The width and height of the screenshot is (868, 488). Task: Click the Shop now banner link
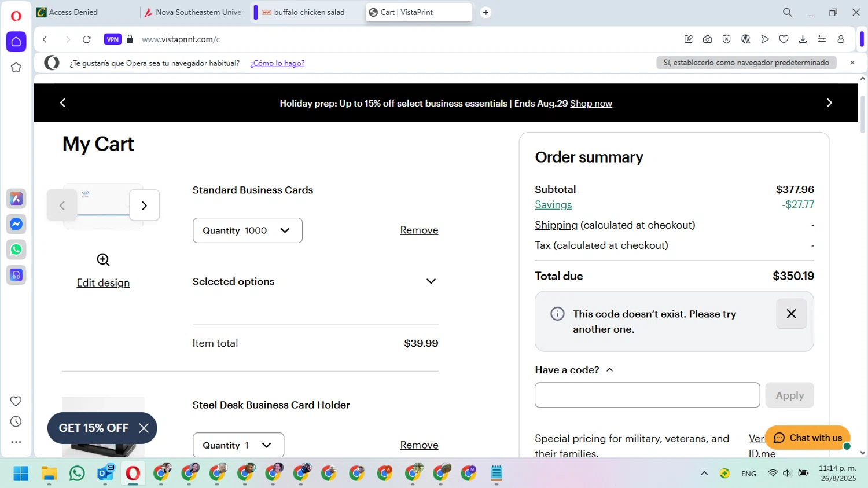pyautogui.click(x=591, y=104)
